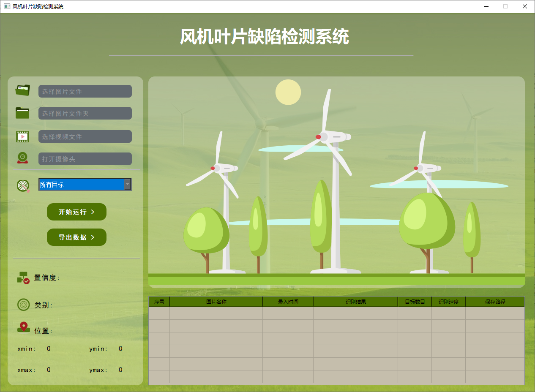Click the bullseye icon beside 类别
Viewport: 535px width, 392px height.
pos(23,305)
